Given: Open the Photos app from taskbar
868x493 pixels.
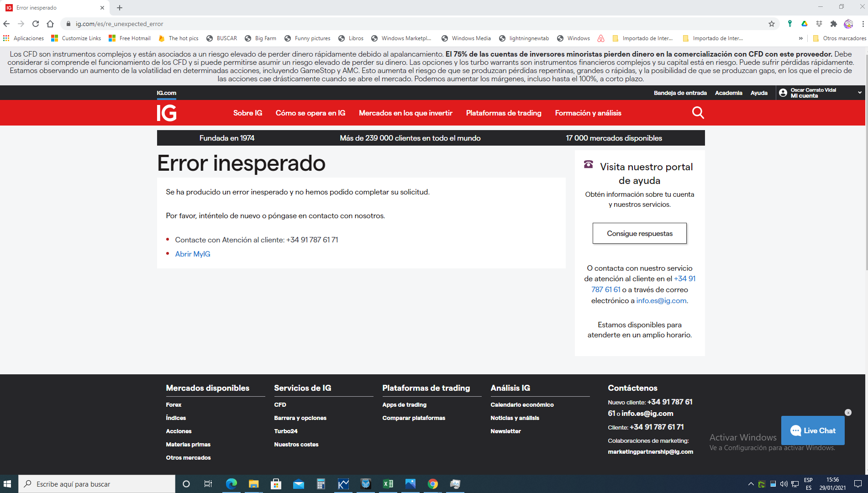Looking at the screenshot, I should click(x=410, y=484).
